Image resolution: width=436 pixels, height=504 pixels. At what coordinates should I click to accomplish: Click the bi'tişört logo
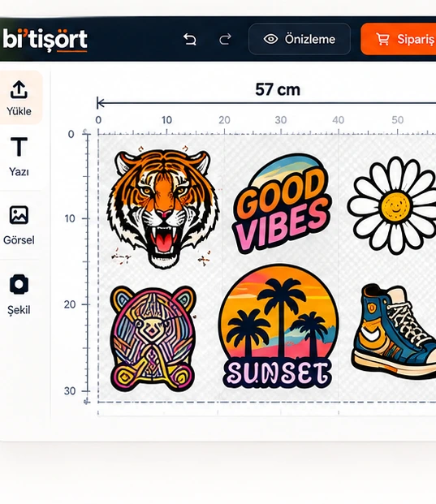tap(45, 40)
